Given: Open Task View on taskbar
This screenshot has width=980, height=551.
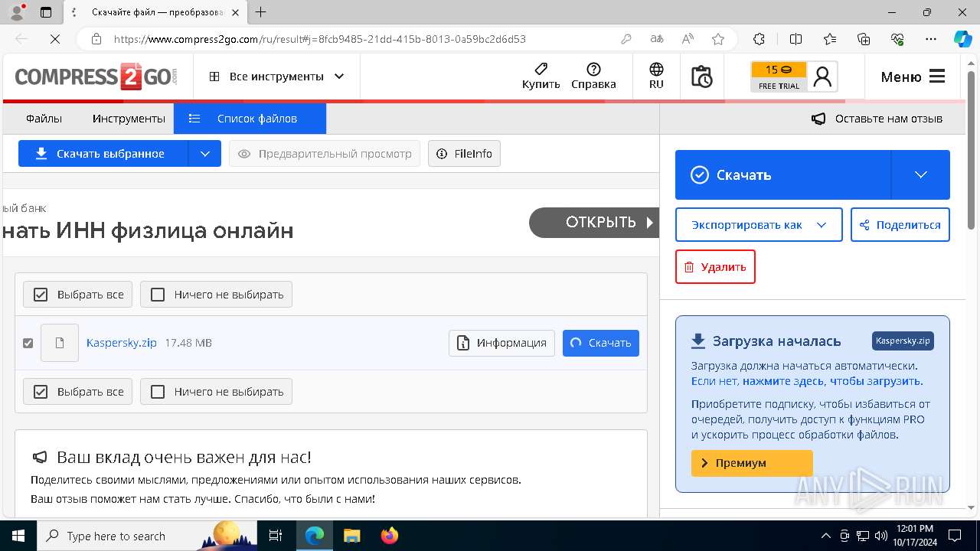Looking at the screenshot, I should point(276,536).
